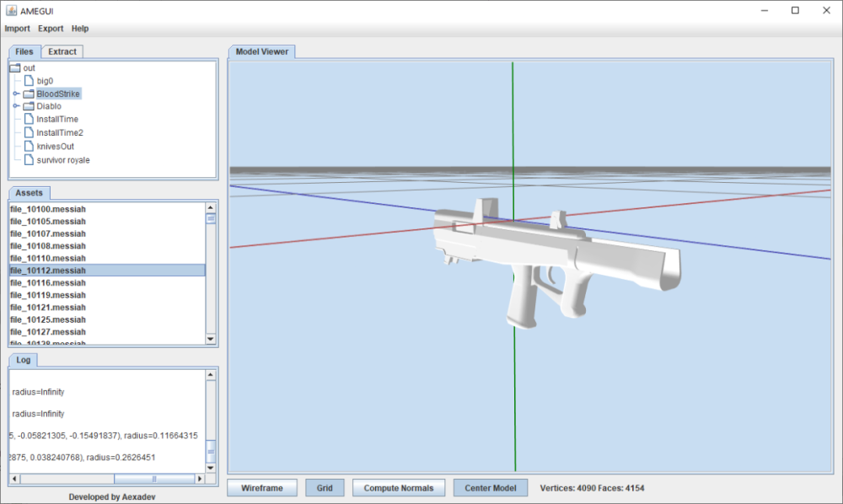Image resolution: width=843 pixels, height=504 pixels.
Task: Click the BloodStrike folder icon
Action: [x=29, y=94]
